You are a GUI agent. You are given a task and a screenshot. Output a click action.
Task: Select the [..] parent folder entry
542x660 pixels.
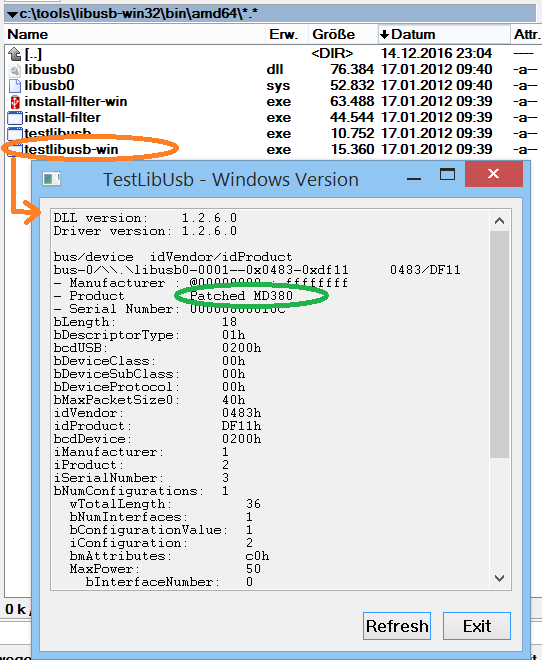pyautogui.click(x=33, y=53)
